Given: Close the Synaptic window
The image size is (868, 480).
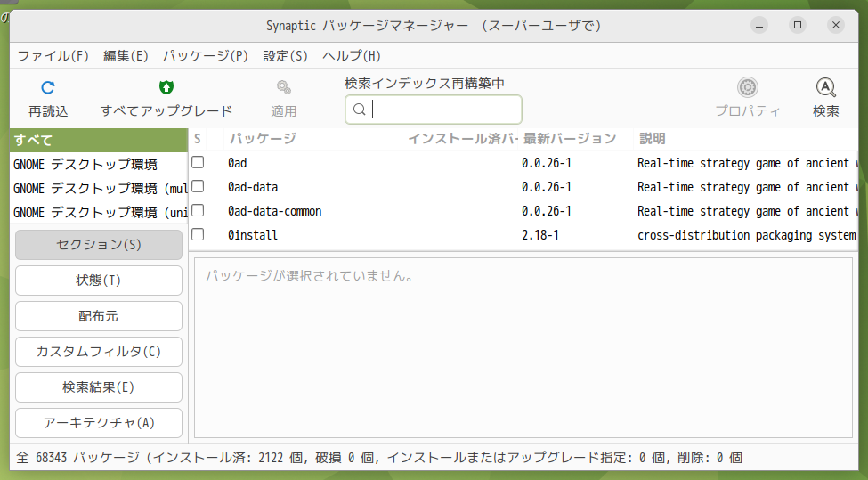Looking at the screenshot, I should (836, 25).
